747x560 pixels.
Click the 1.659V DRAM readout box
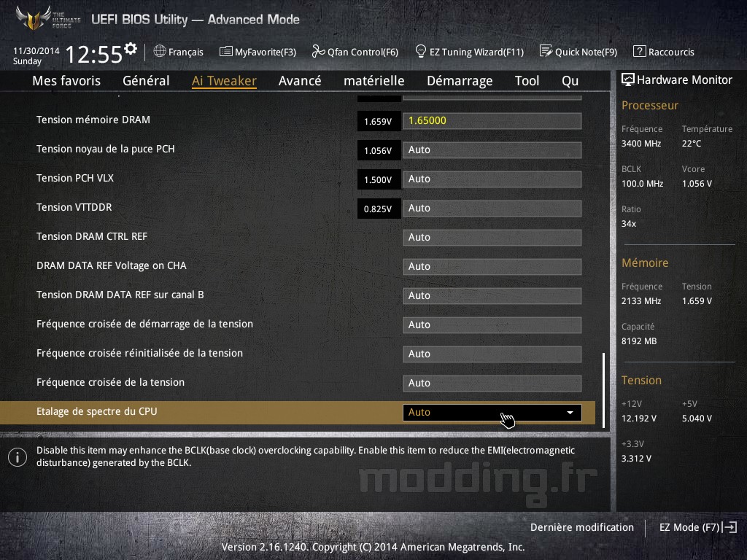point(379,121)
